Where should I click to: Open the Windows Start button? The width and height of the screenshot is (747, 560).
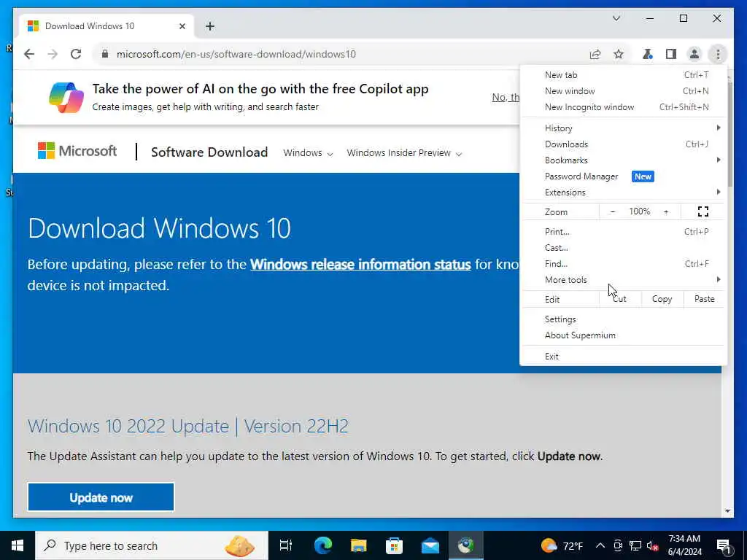pos(18,545)
